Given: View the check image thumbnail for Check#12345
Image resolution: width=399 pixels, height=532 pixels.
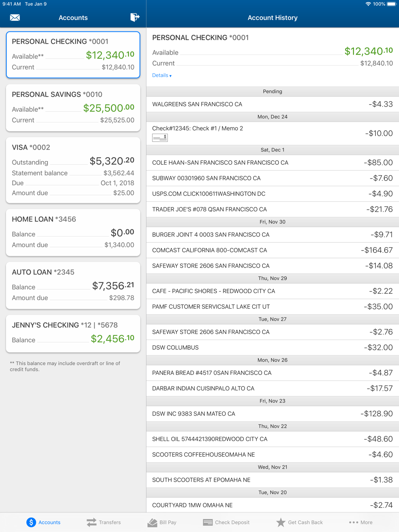Looking at the screenshot, I should coord(160,138).
